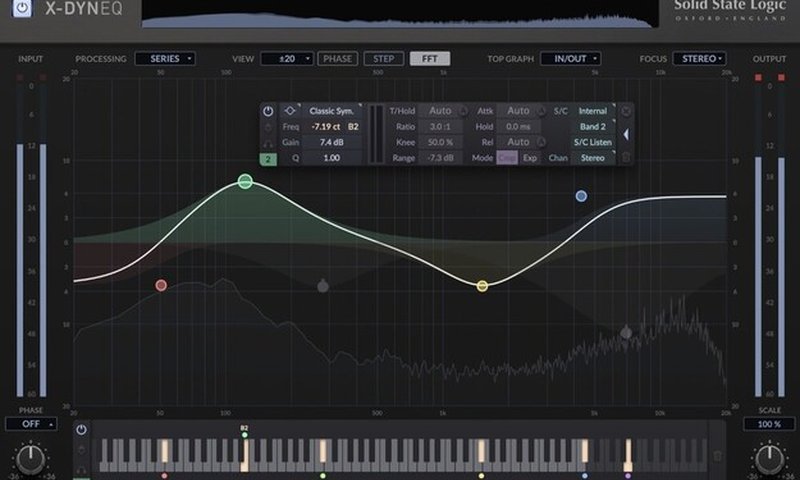
Task: Close the band panel with the X icon
Action: click(626, 111)
